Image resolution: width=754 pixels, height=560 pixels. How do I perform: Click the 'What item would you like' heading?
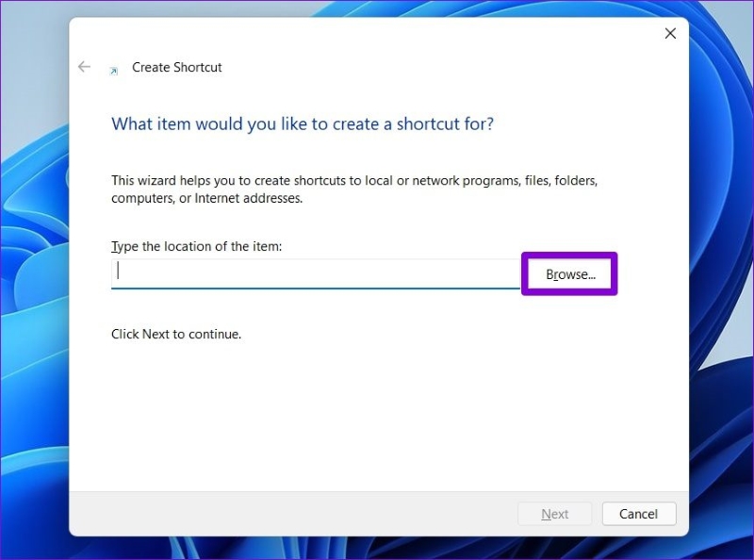(302, 124)
